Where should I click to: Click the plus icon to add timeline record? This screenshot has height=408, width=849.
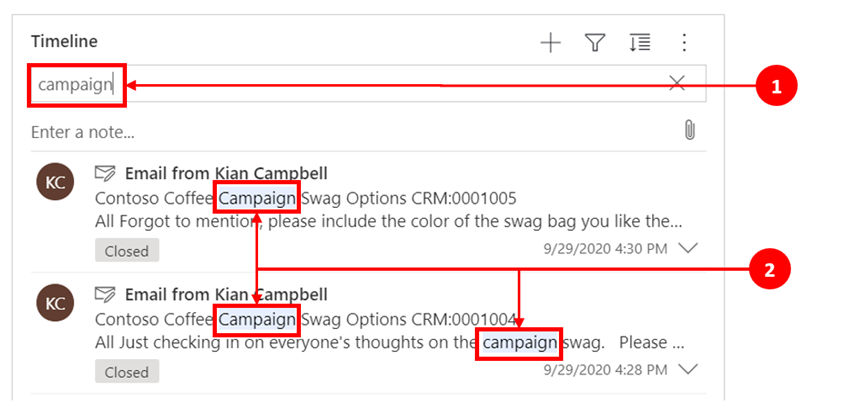tap(551, 42)
